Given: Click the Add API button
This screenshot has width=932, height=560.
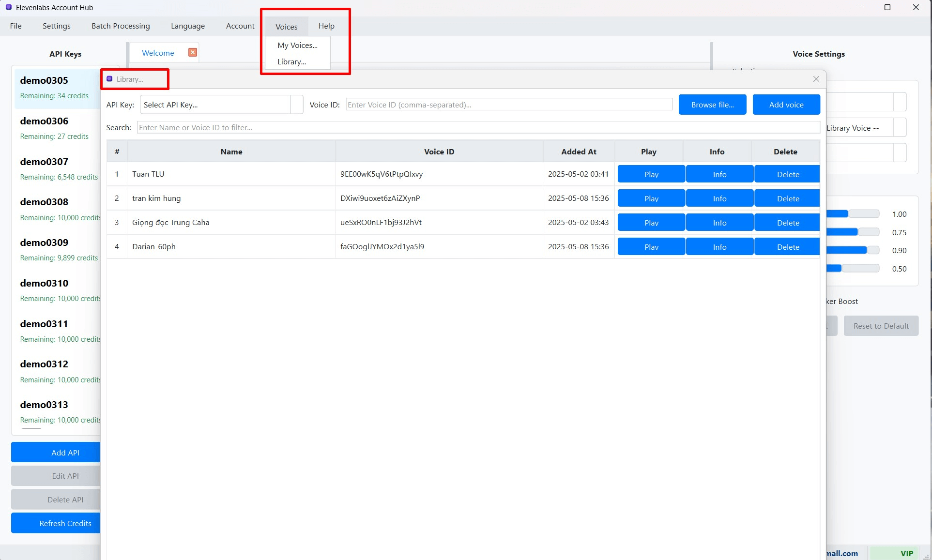Looking at the screenshot, I should point(56,453).
